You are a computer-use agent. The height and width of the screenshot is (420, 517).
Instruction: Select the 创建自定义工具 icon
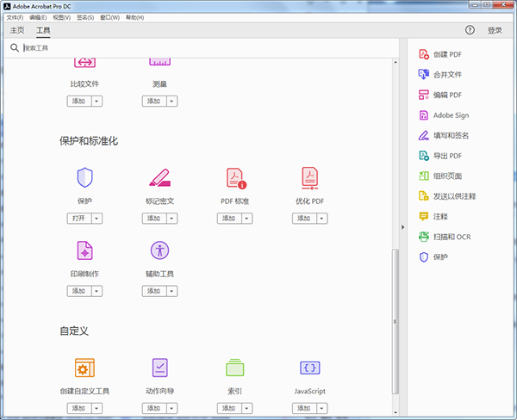(84, 367)
